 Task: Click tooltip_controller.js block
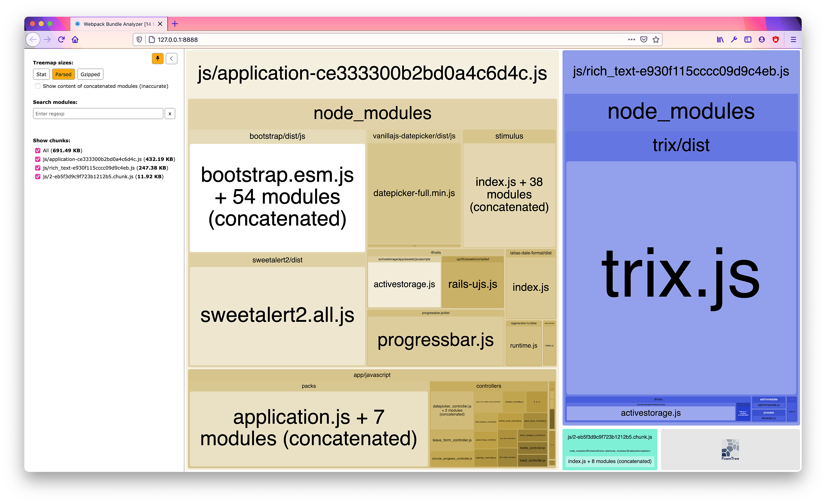click(x=532, y=448)
